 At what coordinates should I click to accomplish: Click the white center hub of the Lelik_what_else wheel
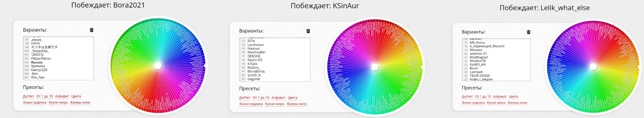pos(593,67)
